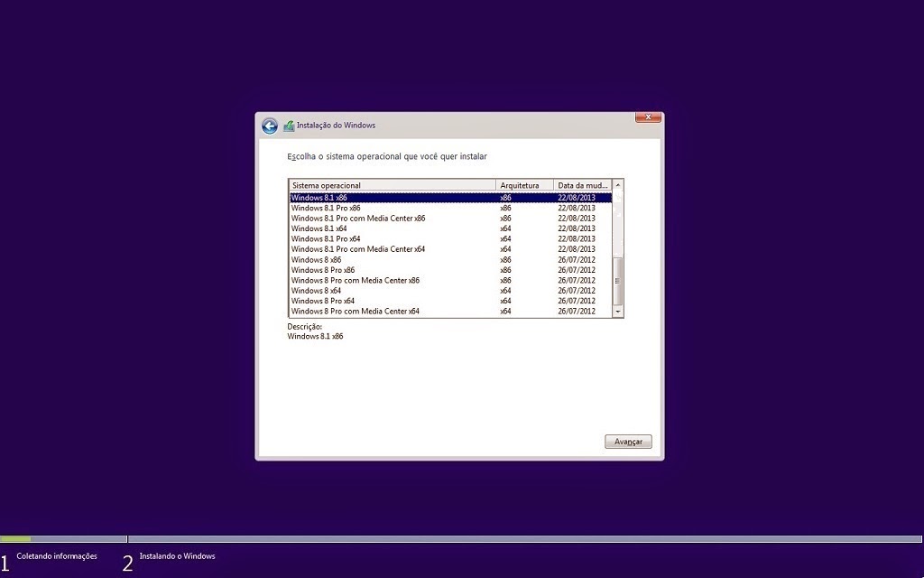Select Windows 8 Pro x64 row
Viewport: 924px width, 578px height.
(451, 301)
